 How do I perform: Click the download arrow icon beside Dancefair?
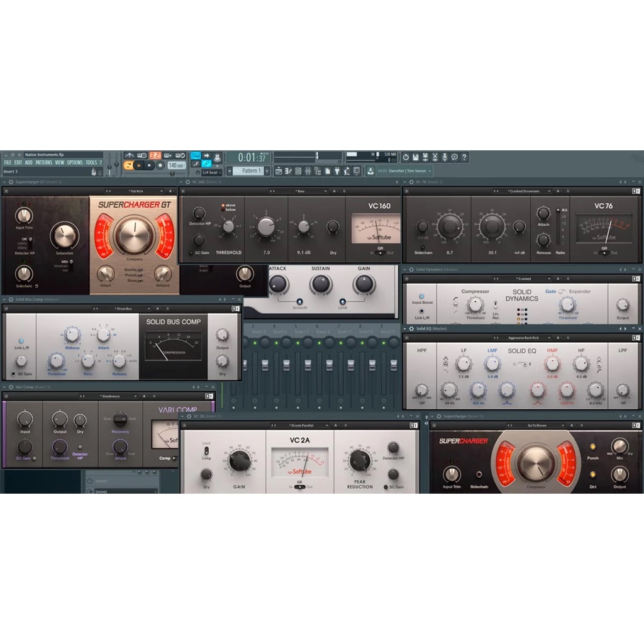click(370, 171)
